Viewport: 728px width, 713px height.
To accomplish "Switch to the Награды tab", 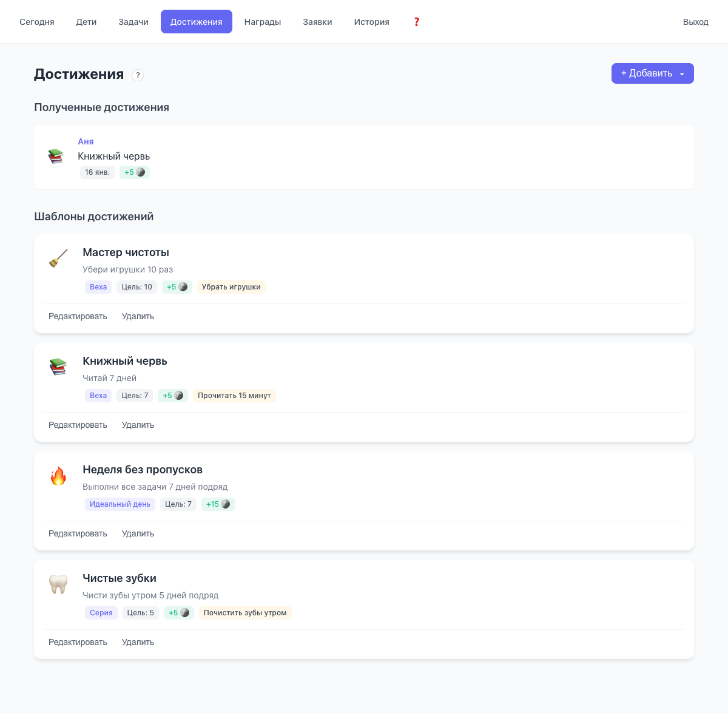I will [263, 22].
